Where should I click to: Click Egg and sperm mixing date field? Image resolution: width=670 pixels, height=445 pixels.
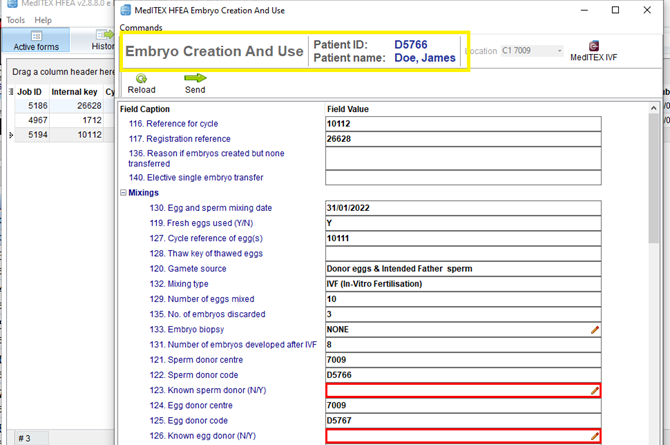point(463,208)
